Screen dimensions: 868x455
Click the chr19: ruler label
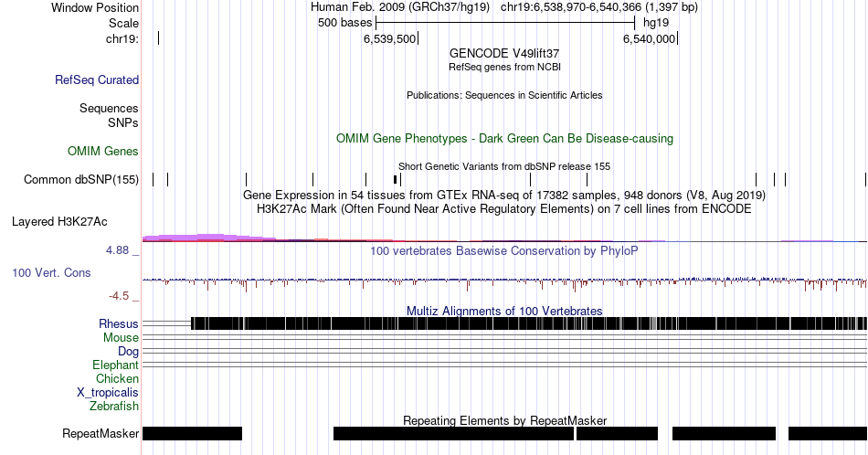coord(122,38)
